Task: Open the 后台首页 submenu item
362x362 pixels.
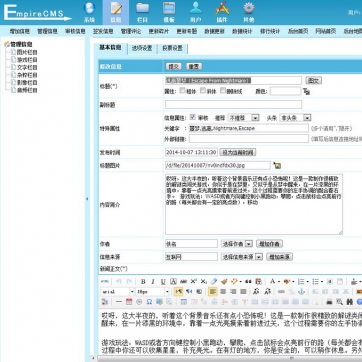Action: (298, 31)
